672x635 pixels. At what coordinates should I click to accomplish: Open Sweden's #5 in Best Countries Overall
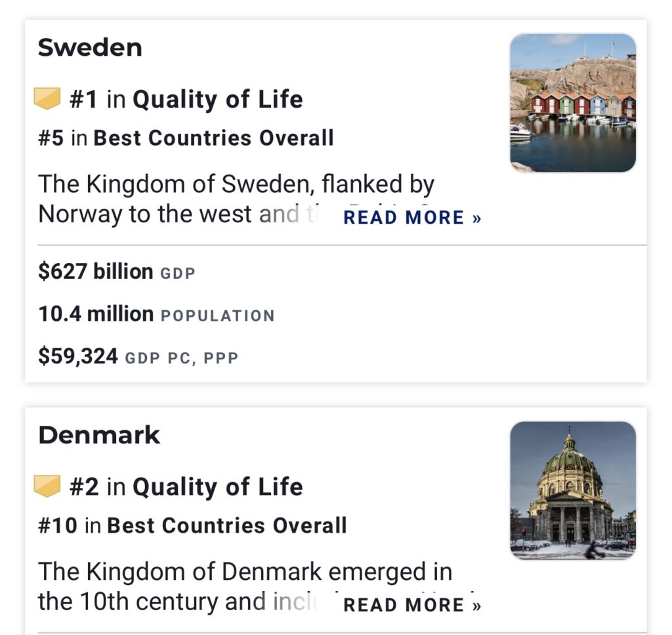186,138
